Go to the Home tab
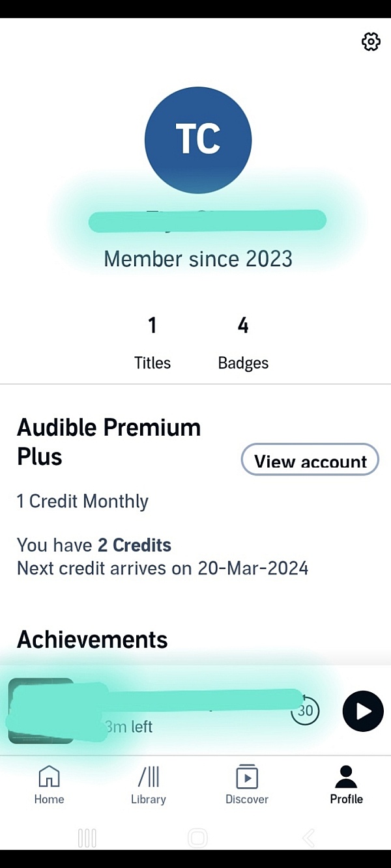391x868 pixels. pyautogui.click(x=49, y=785)
